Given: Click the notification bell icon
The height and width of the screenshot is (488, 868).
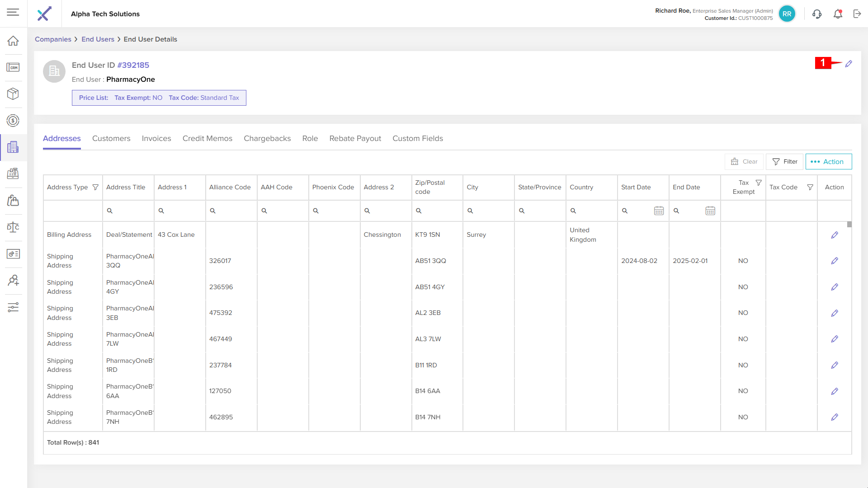Looking at the screenshot, I should click(838, 14).
